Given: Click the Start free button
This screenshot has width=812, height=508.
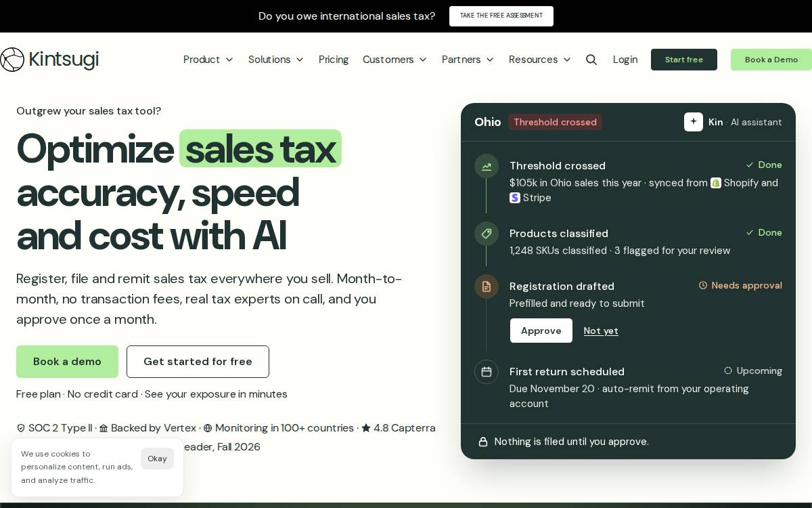Looking at the screenshot, I should 684,60.
